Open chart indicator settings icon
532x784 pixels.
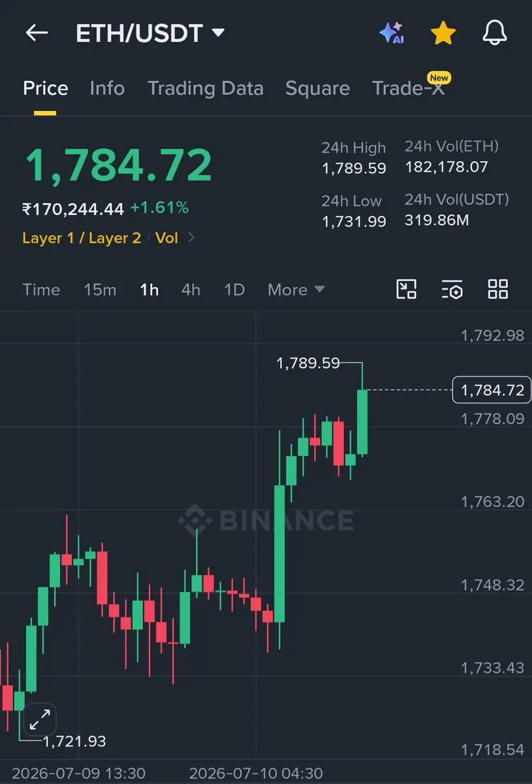tap(452, 289)
